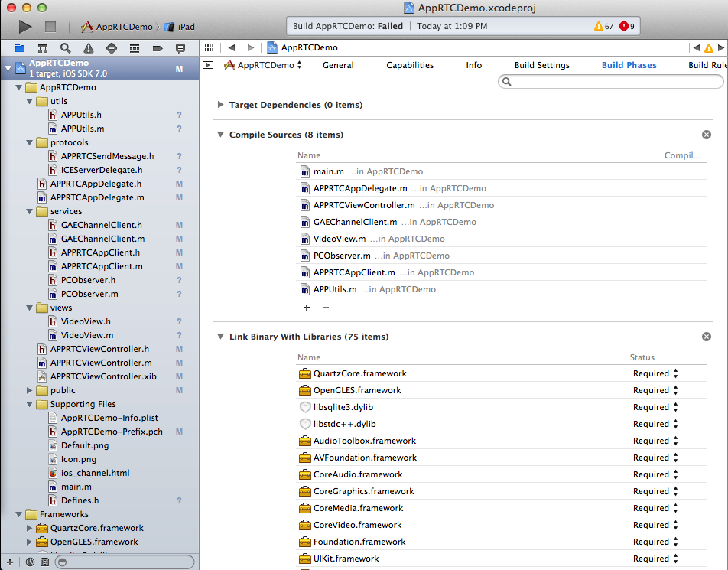
Task: Click the 9 errors indicator
Action: [x=627, y=27]
